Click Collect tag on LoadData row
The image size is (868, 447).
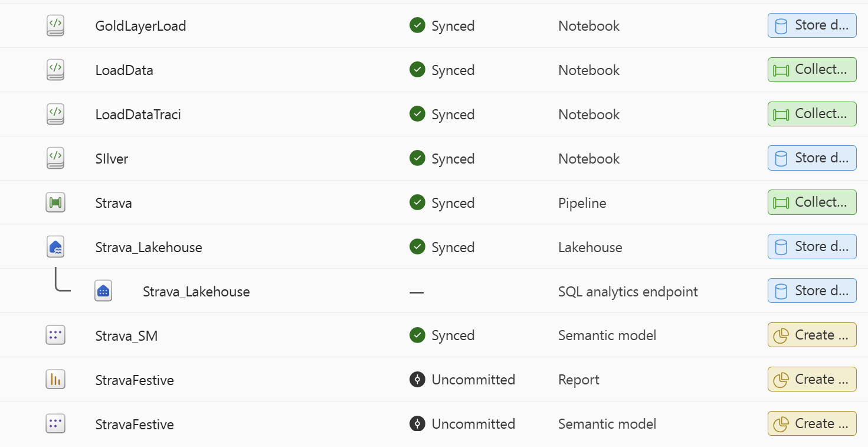point(812,70)
